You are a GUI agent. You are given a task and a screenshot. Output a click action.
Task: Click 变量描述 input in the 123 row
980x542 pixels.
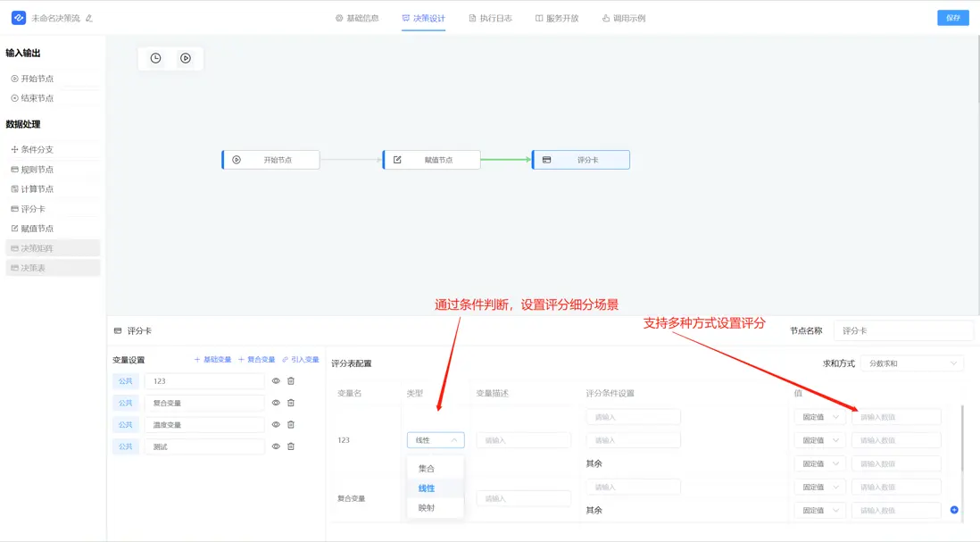click(524, 440)
